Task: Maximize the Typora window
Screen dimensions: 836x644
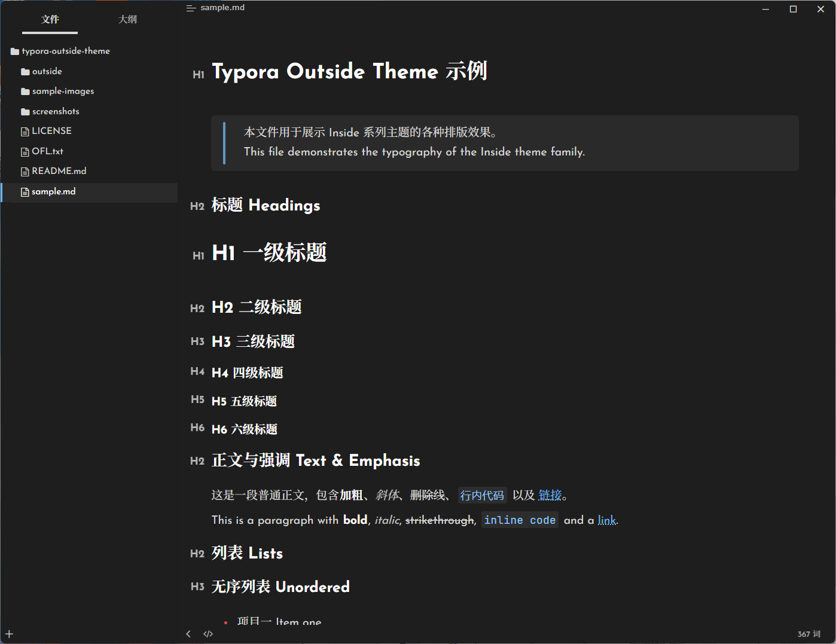Action: pyautogui.click(x=794, y=9)
